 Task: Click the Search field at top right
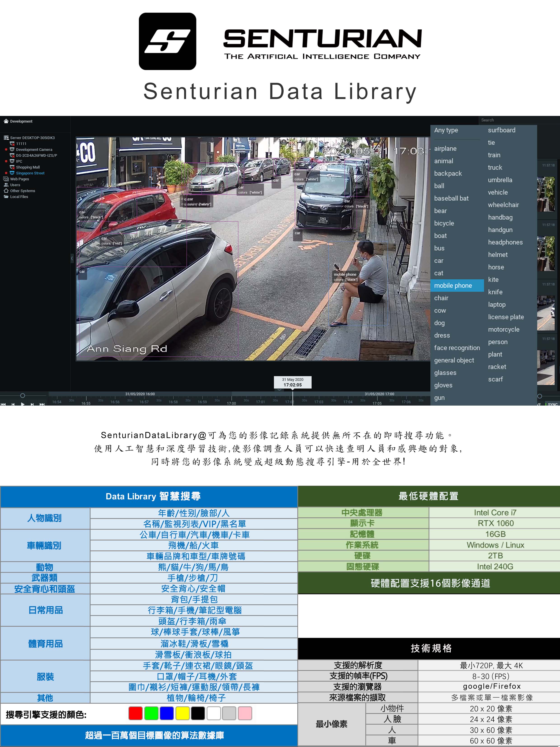pos(519,120)
